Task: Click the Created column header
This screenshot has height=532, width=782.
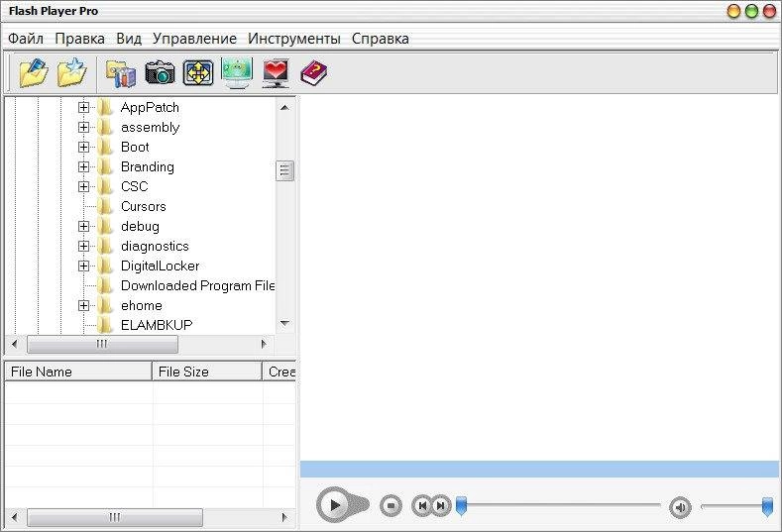Action: [279, 372]
